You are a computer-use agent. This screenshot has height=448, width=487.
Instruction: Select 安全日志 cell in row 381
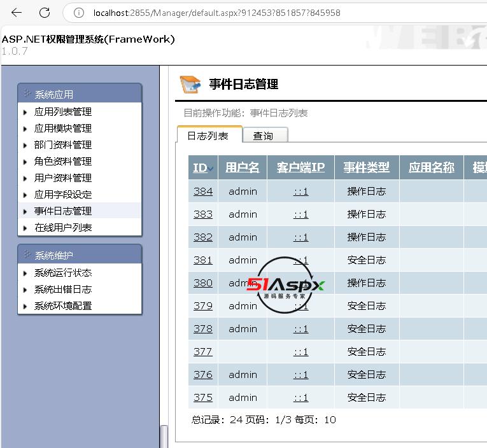point(367,260)
